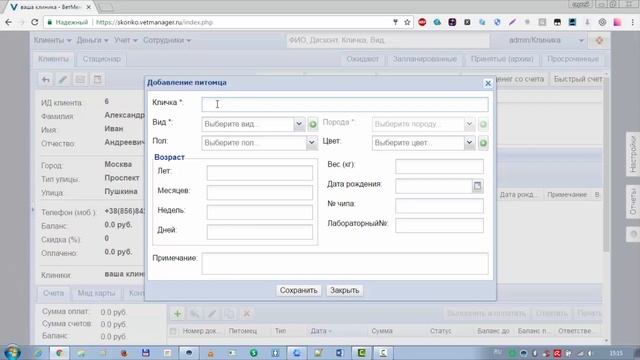
Task: Switch to the Клиенты tab
Action: click(x=53, y=59)
